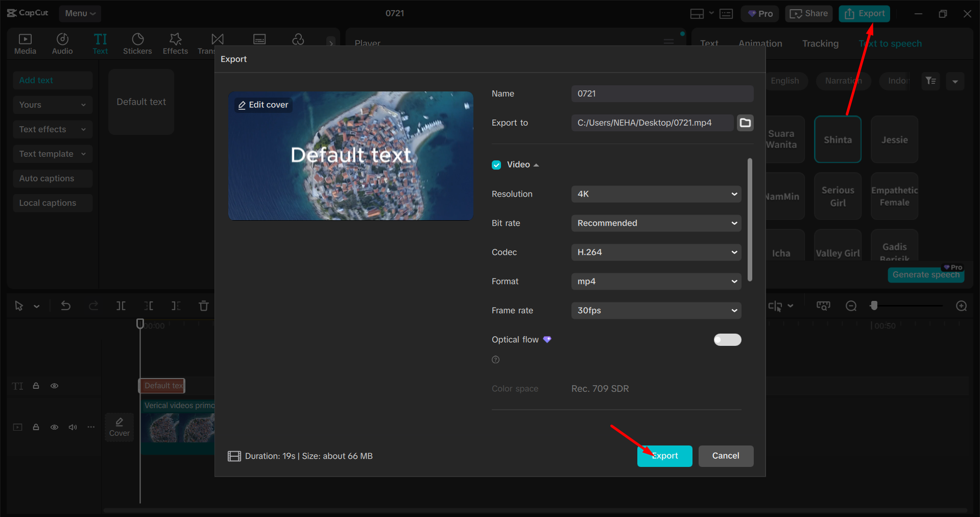Enable the Optical flow switch
The height and width of the screenshot is (517, 980).
coord(727,340)
